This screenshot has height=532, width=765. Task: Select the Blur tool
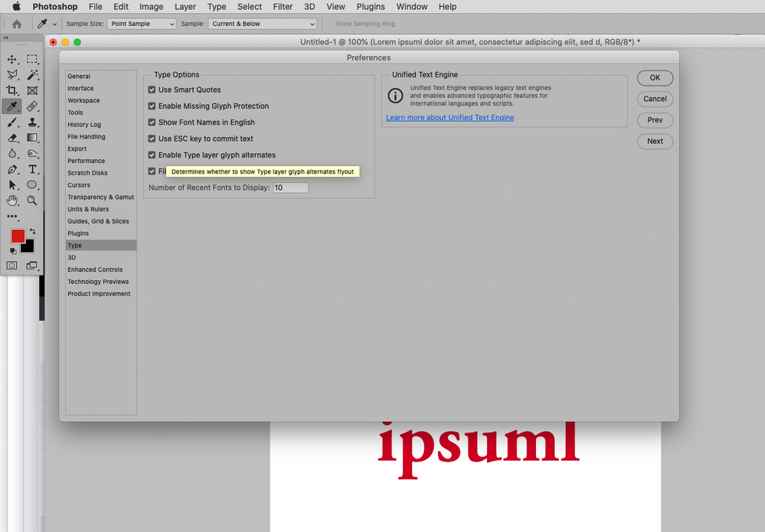click(x=11, y=154)
